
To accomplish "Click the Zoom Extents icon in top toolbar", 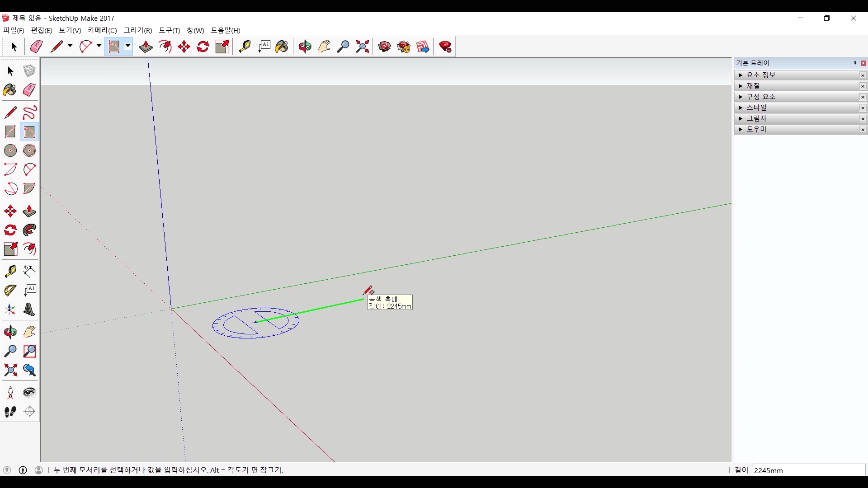I will pyautogui.click(x=362, y=47).
